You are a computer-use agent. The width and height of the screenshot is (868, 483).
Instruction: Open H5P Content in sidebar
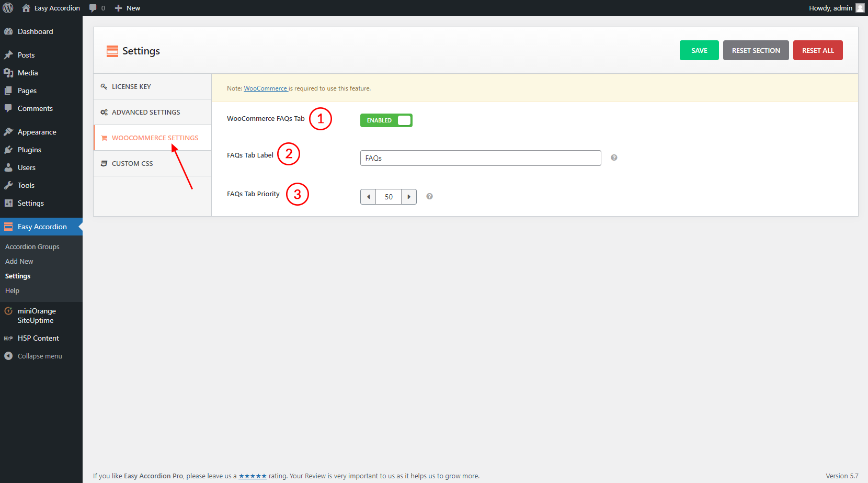(38, 338)
